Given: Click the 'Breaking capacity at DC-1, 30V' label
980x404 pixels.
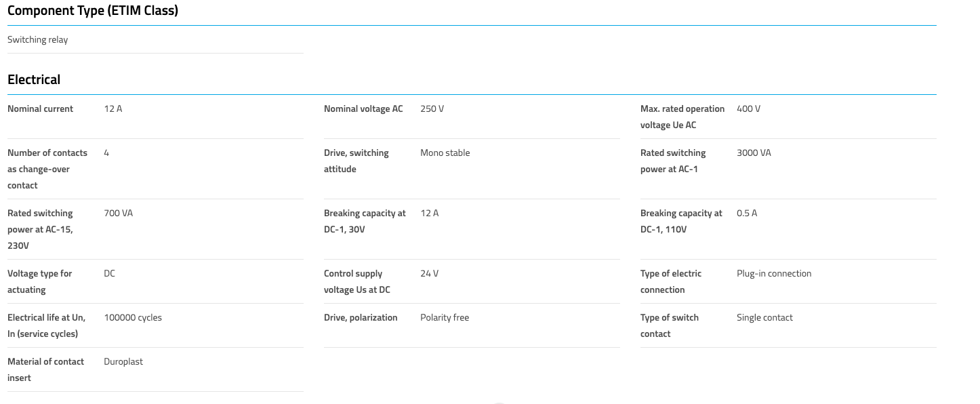Looking at the screenshot, I should pyautogui.click(x=365, y=221).
